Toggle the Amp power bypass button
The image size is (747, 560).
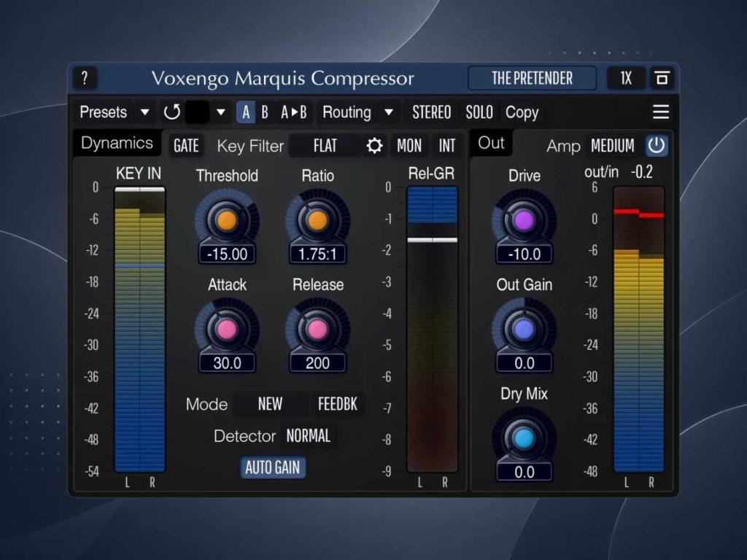point(657,145)
